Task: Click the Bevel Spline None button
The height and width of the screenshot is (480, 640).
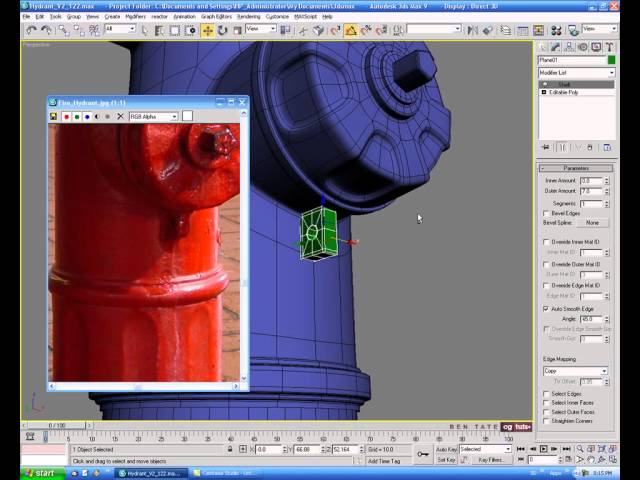Action: click(x=592, y=223)
